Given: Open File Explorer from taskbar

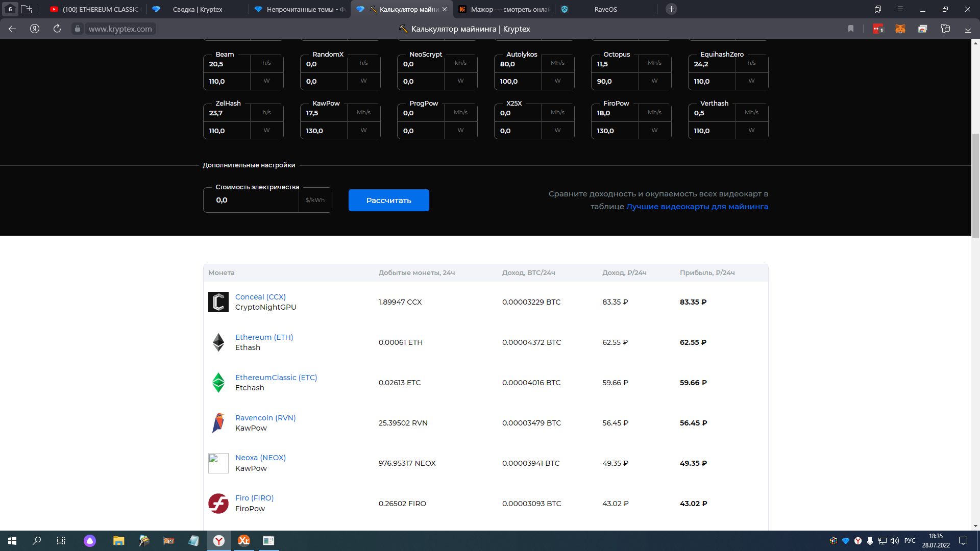Looking at the screenshot, I should 118,541.
